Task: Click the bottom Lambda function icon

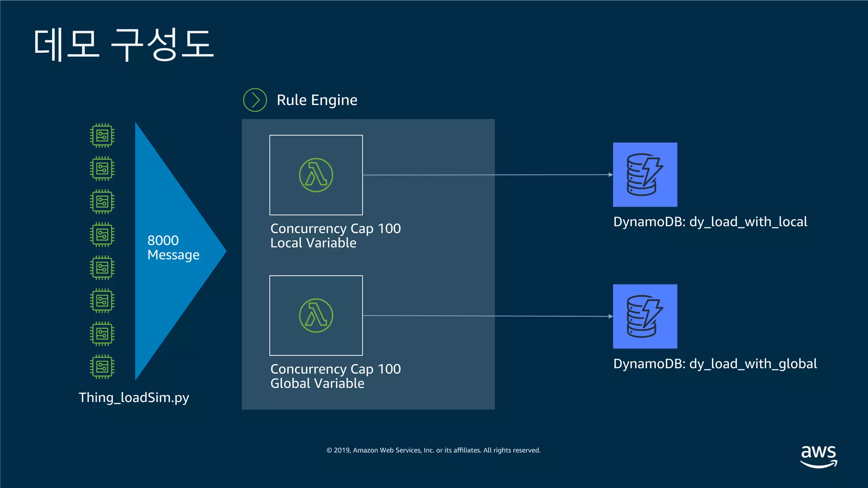Action: tap(316, 316)
